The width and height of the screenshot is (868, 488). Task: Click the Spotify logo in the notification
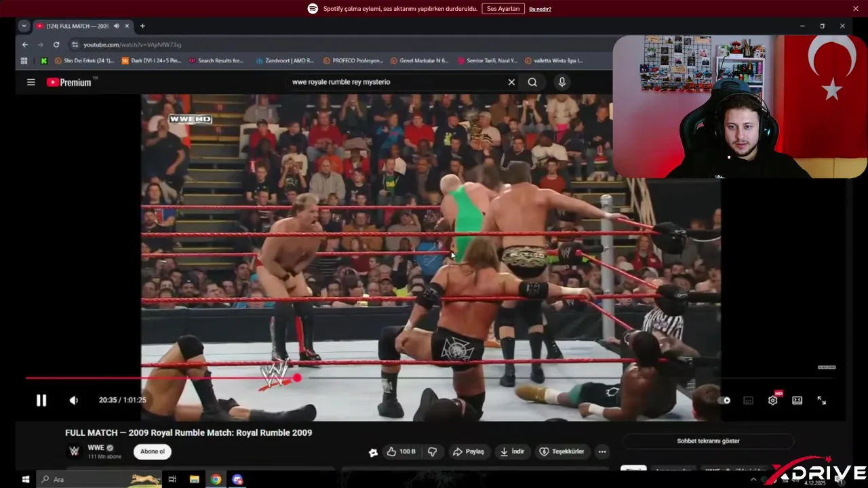[313, 9]
